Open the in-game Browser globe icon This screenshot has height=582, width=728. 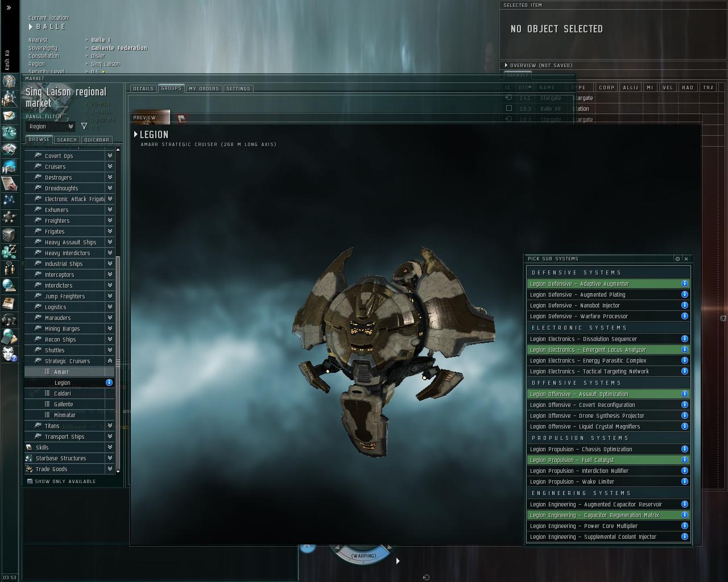tap(9, 285)
